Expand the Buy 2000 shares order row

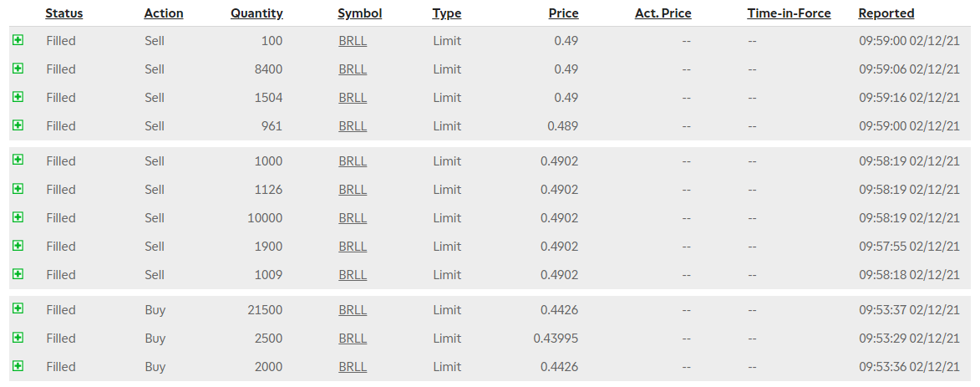click(18, 366)
